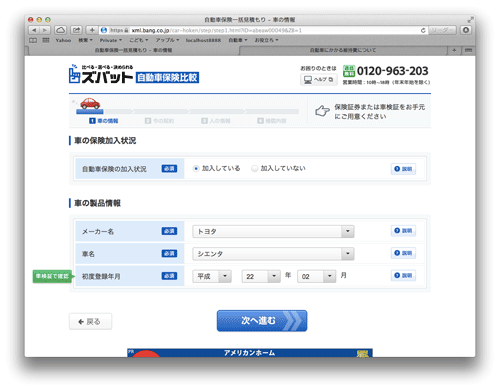Open the こども bookmarks folder menu

point(139,40)
